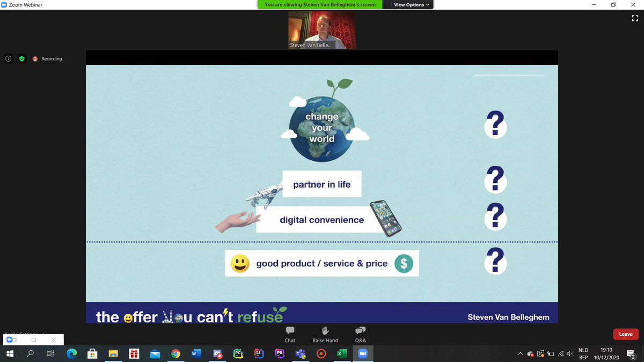Open File Explorer from taskbar
Image resolution: width=644 pixels, height=362 pixels.
pyautogui.click(x=113, y=353)
